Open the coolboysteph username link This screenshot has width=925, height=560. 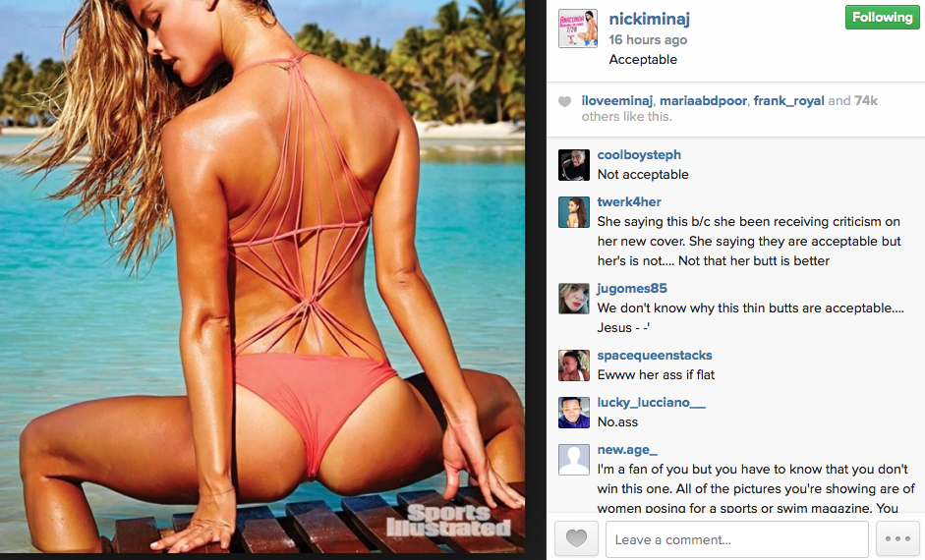click(639, 154)
